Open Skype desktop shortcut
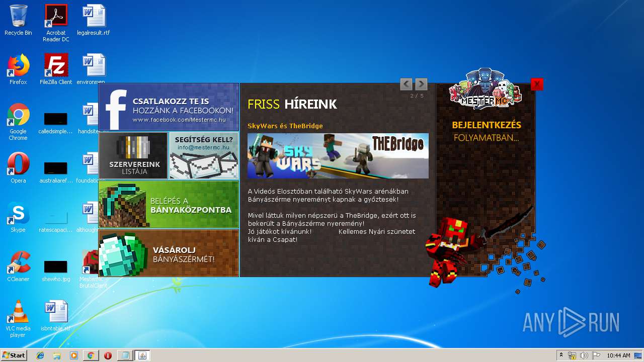Screen dimensions: 644x362 tap(18, 217)
